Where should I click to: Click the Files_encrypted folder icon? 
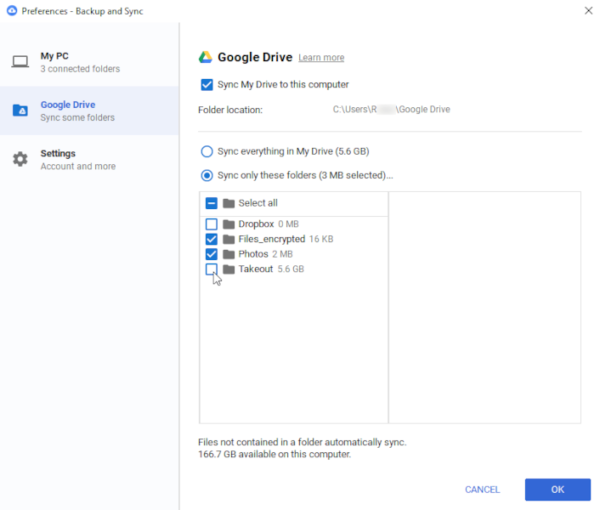coord(229,240)
